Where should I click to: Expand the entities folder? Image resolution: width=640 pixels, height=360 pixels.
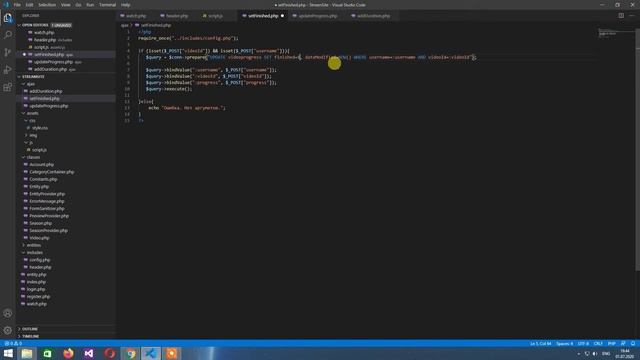coord(33,245)
